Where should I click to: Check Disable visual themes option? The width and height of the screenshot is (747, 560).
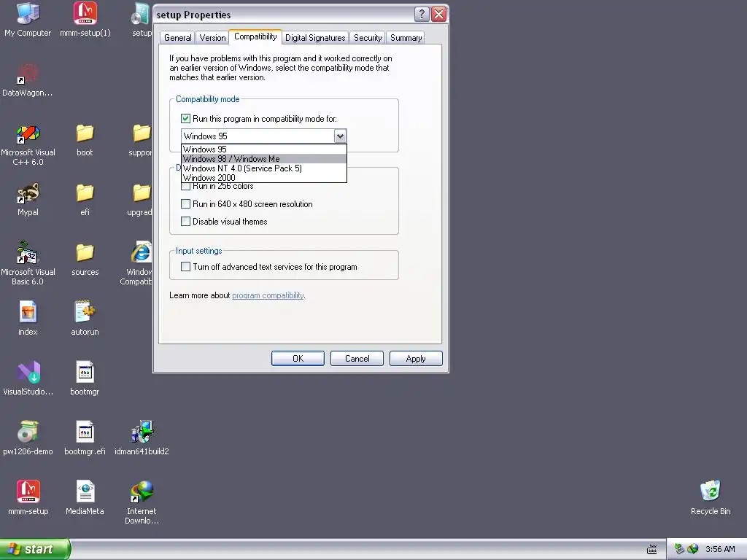(185, 222)
